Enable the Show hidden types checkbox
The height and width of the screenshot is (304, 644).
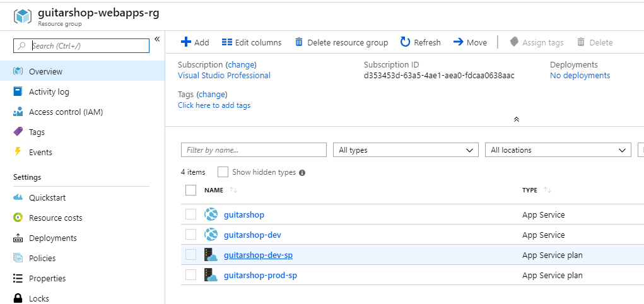point(223,172)
